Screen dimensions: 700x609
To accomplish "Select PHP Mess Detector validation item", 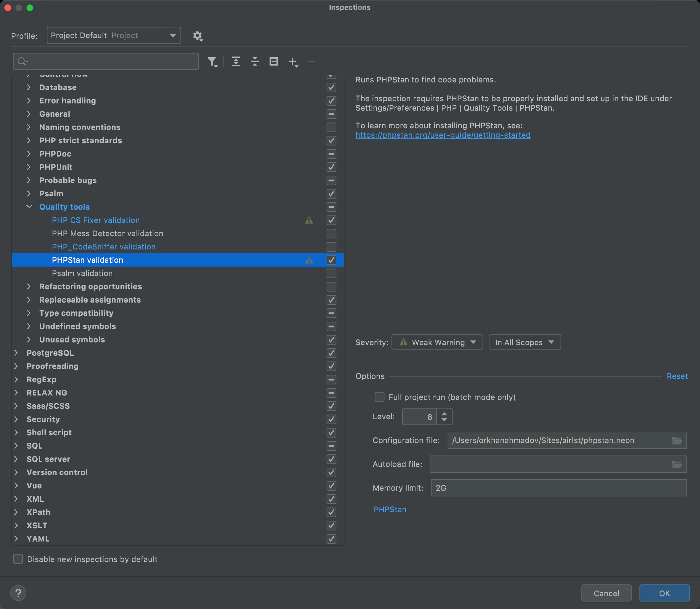I will click(x=107, y=233).
